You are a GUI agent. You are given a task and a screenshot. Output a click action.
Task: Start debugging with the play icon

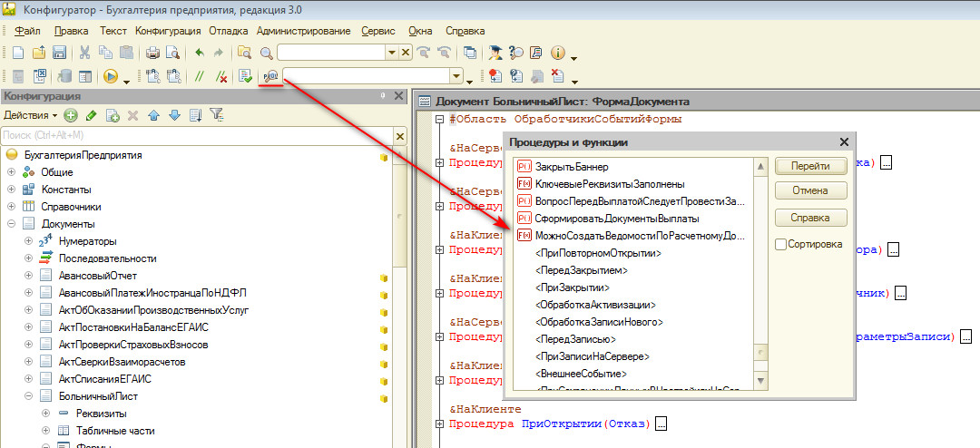click(x=111, y=76)
